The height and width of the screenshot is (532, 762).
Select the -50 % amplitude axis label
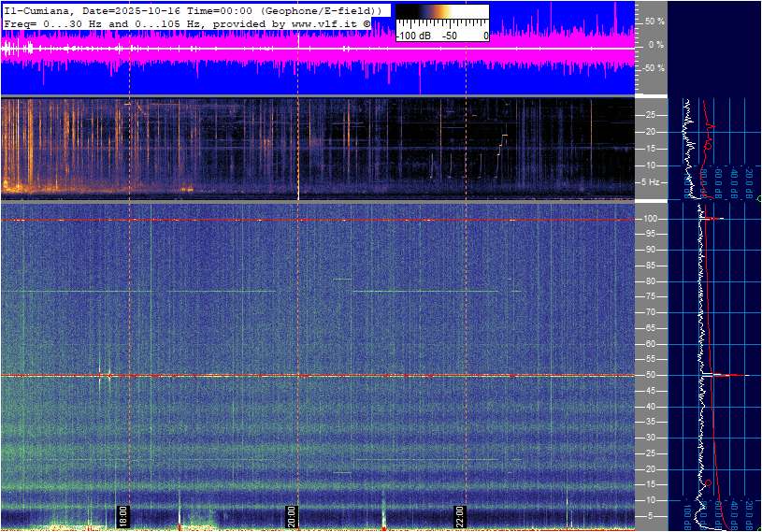point(654,68)
